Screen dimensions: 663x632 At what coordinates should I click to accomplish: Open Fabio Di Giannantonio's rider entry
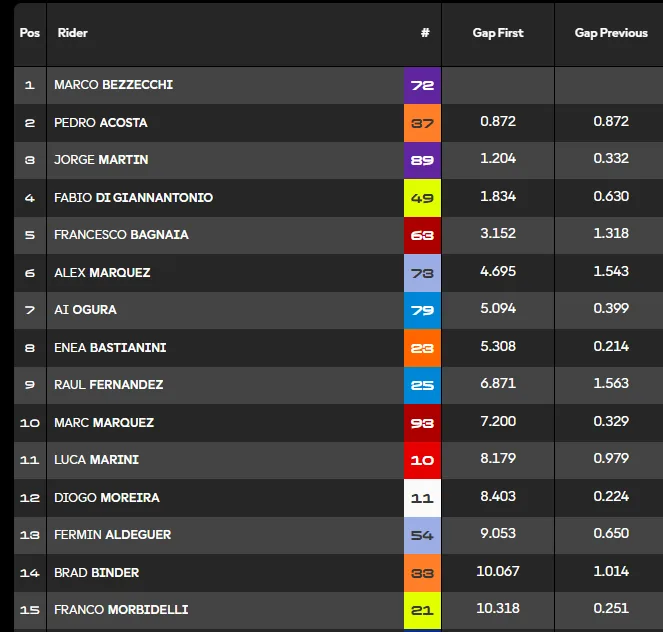(x=133, y=197)
